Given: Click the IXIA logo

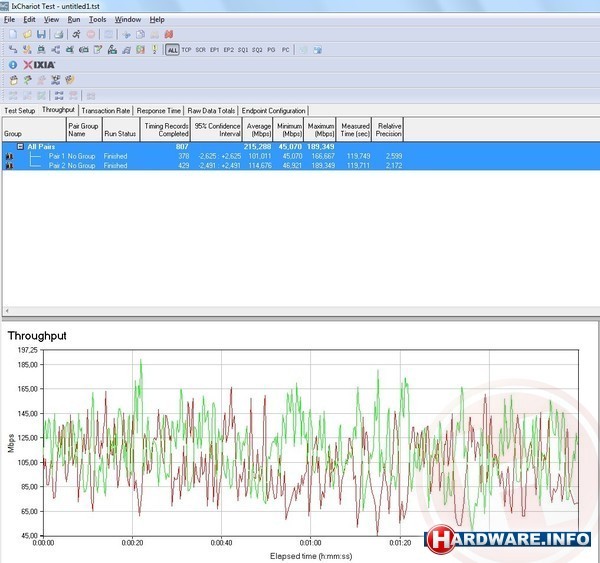Looking at the screenshot, I should pos(39,65).
